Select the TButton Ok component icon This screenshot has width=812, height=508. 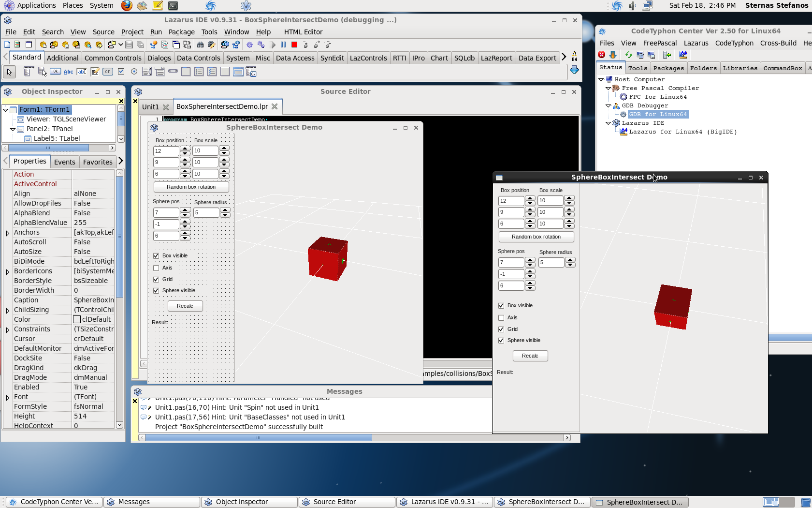click(x=55, y=72)
